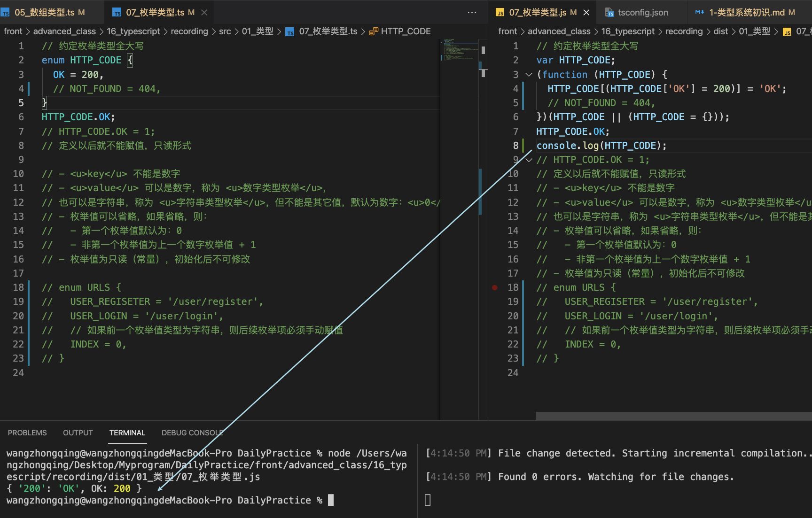Screen dimensions: 812x518
Task: Click the right terminal empty cursor
Action: coord(428,500)
